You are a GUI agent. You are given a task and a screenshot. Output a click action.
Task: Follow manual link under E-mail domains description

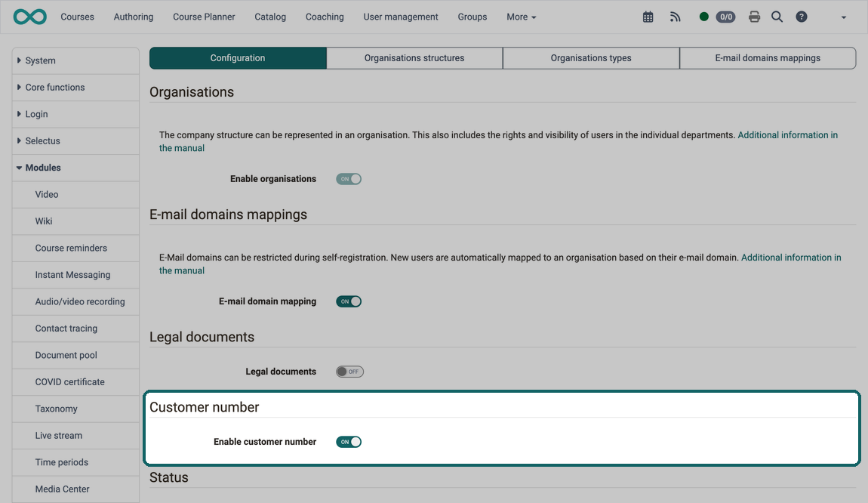click(791, 258)
